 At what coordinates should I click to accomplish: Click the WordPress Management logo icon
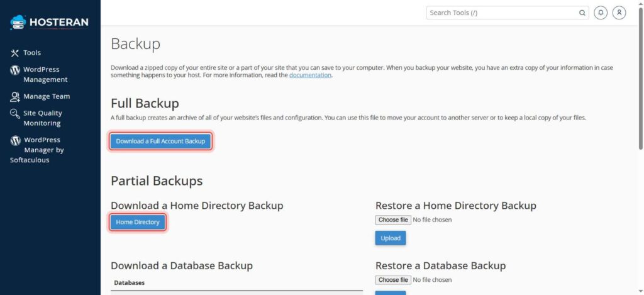15,70
